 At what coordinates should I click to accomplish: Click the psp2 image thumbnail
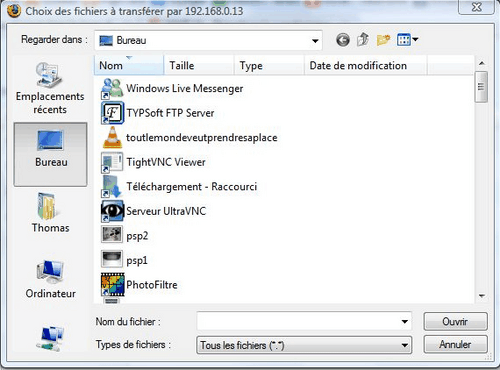pyautogui.click(x=112, y=234)
